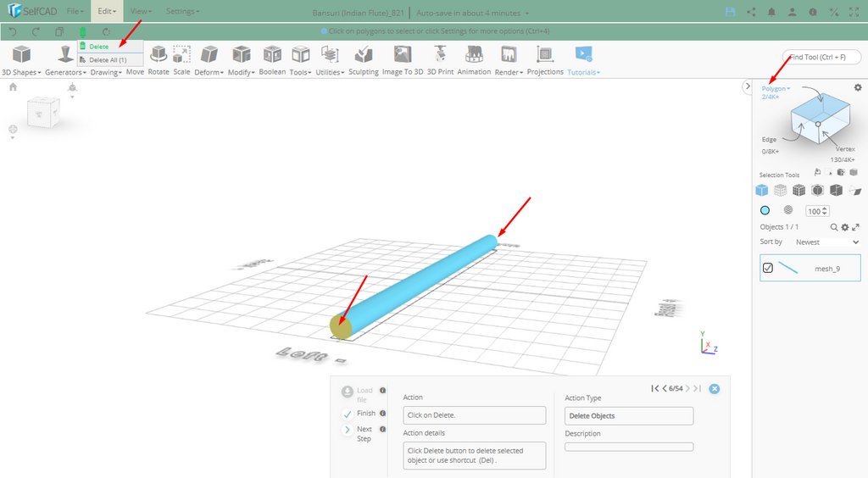Viewport: 868px width, 478px height.
Task: Open the Sort by Newest dropdown
Action: click(x=827, y=242)
